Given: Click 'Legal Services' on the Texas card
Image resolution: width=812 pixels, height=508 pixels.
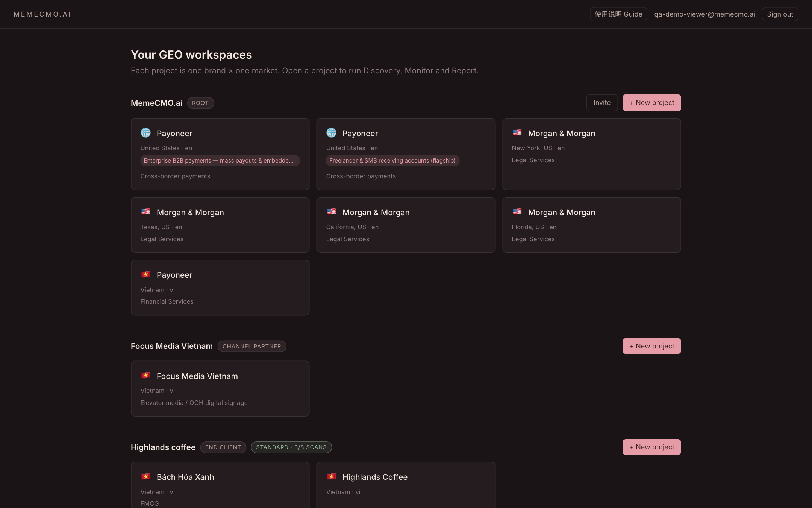Looking at the screenshot, I should [162, 239].
